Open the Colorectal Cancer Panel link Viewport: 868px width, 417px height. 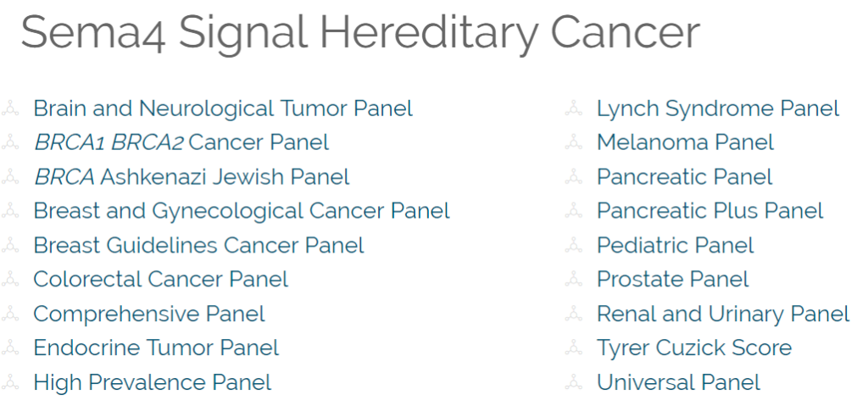[160, 279]
